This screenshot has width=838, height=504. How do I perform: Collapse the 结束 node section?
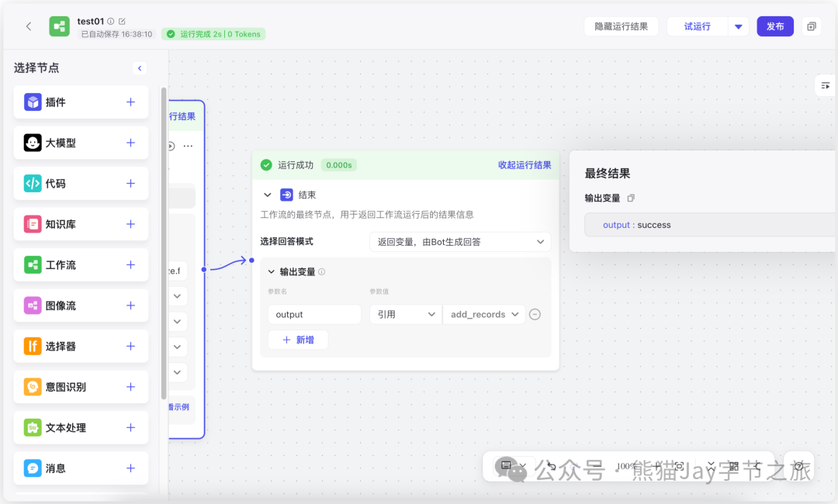[x=268, y=195]
